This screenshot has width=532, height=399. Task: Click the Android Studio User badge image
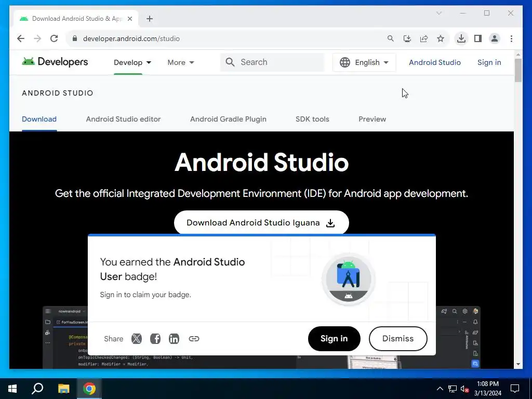point(349,279)
